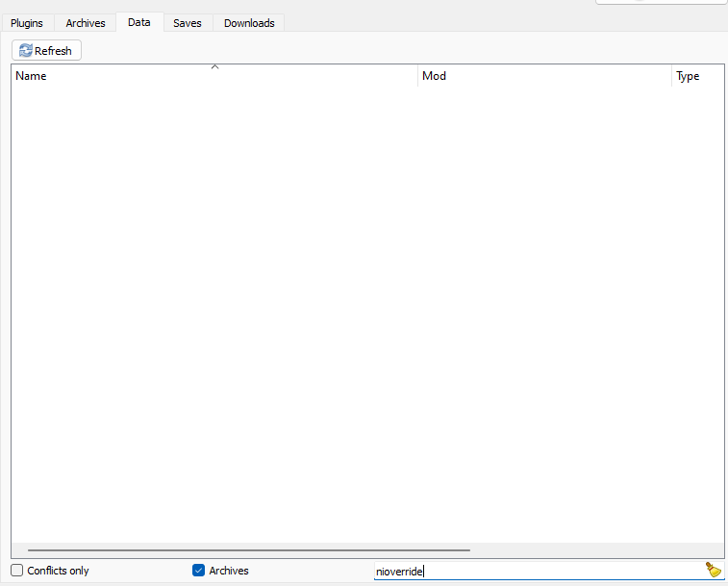This screenshot has height=586, width=728.
Task: Open the Archives tab
Action: point(86,23)
